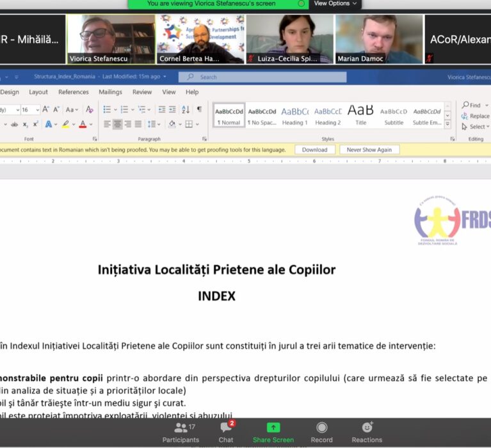
Task: Toggle Center alignment
Action: click(x=117, y=124)
